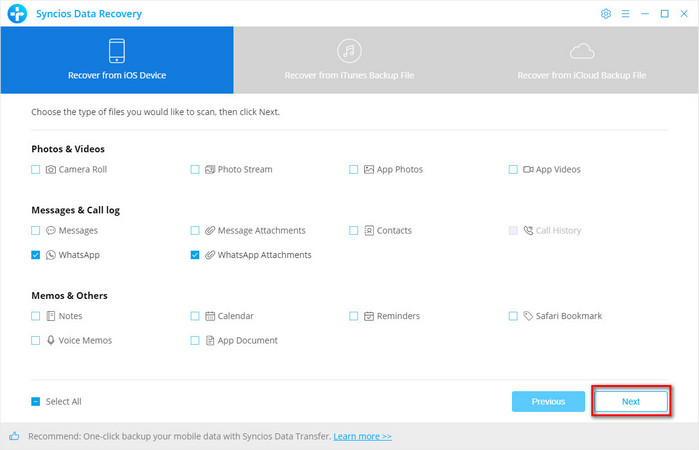Click the WhatsApp Attachments paperclip icon

[x=210, y=255]
